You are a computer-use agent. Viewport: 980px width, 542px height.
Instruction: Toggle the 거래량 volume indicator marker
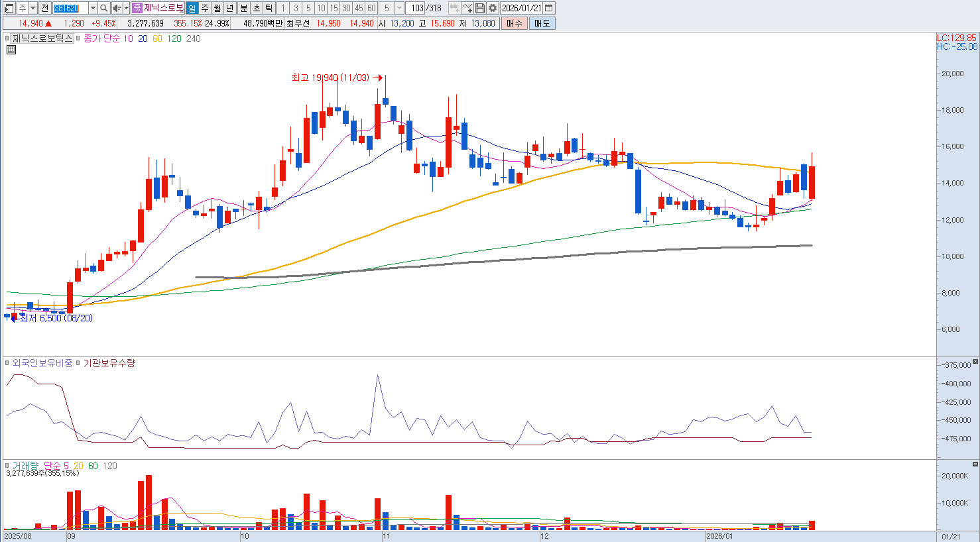pyautogui.click(x=8, y=466)
